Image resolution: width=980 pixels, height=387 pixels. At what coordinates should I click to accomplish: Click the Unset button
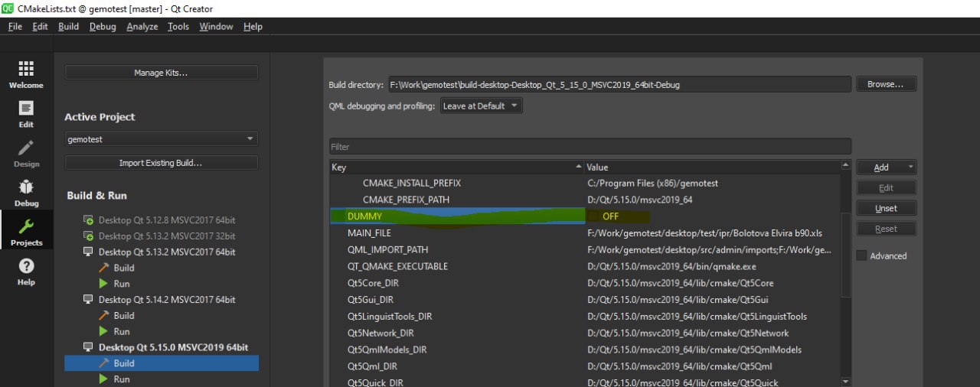[886, 208]
